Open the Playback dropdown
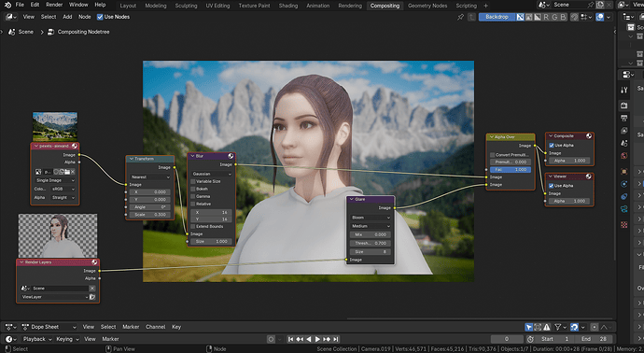Screen dimensions: 644x353 click(x=36, y=339)
